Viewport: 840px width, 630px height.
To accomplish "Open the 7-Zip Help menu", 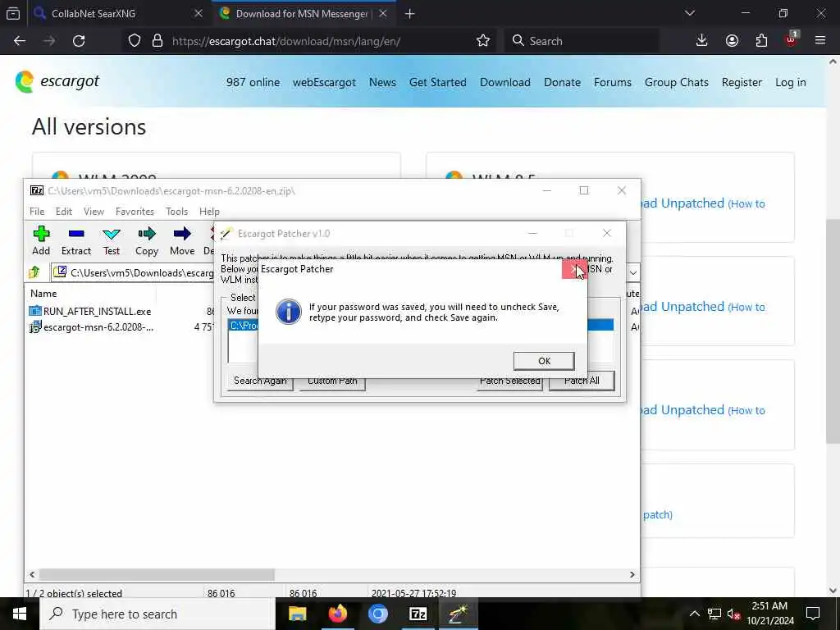I will [209, 212].
